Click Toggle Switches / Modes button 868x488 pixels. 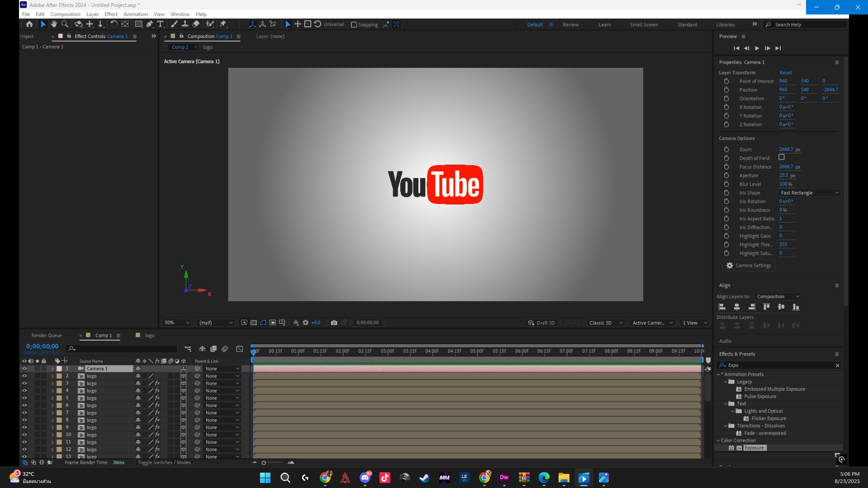click(164, 462)
